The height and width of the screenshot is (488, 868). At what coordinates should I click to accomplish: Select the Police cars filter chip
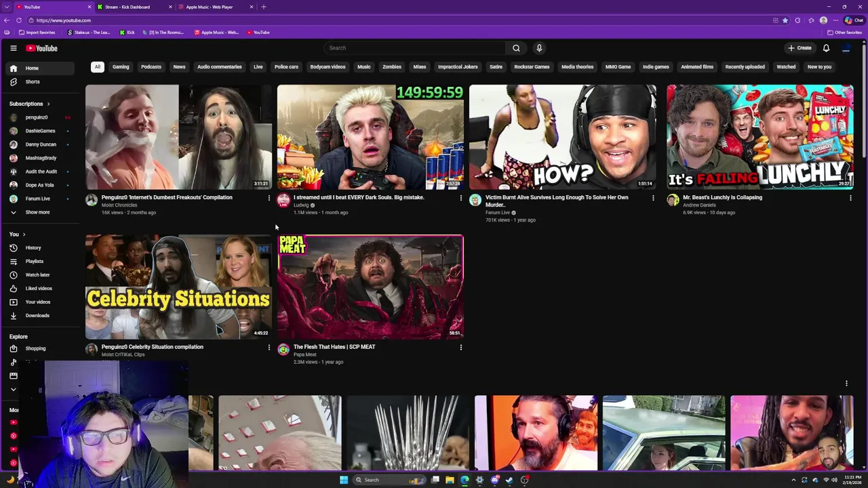(x=286, y=67)
